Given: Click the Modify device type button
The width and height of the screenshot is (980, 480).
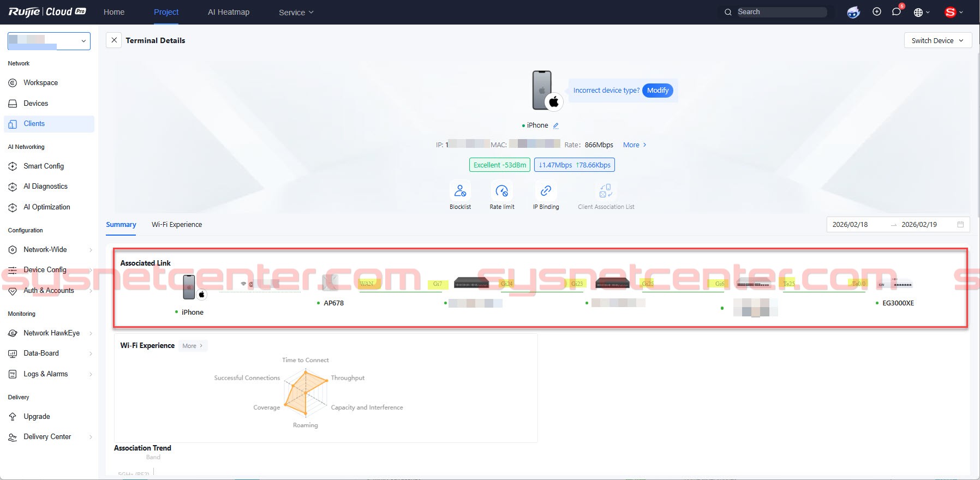Looking at the screenshot, I should coord(658,91).
